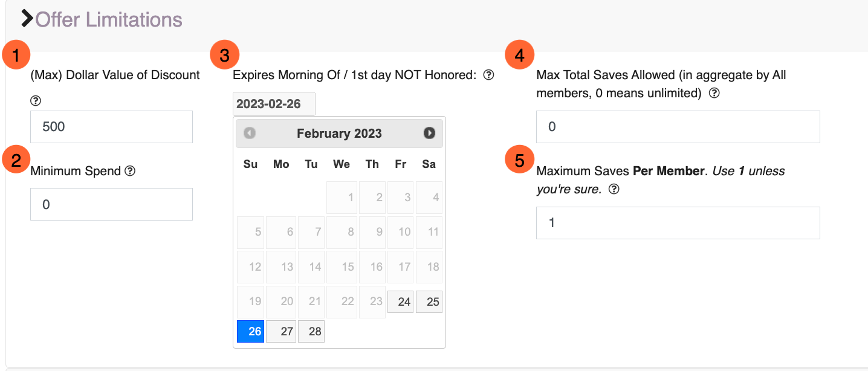Open the expiration date field showing 2023-02-26
Image resolution: width=868 pixels, height=371 pixels.
tap(274, 104)
